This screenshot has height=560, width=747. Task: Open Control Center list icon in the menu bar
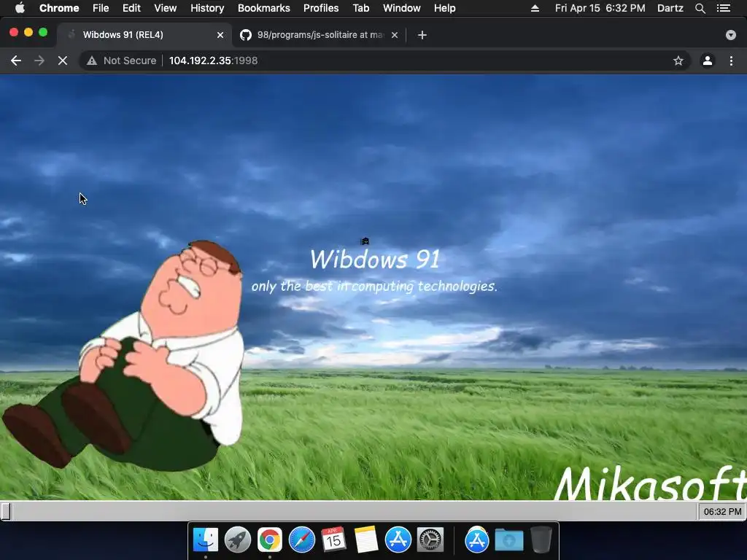click(x=724, y=8)
